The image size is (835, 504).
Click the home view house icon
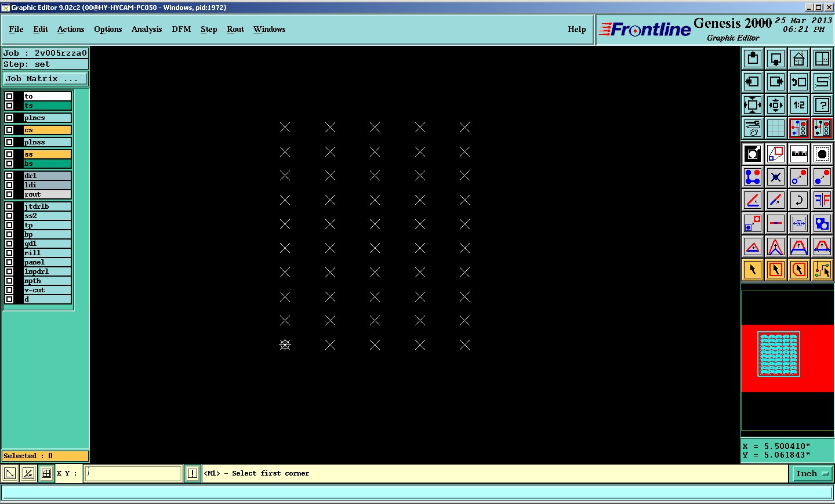799,59
